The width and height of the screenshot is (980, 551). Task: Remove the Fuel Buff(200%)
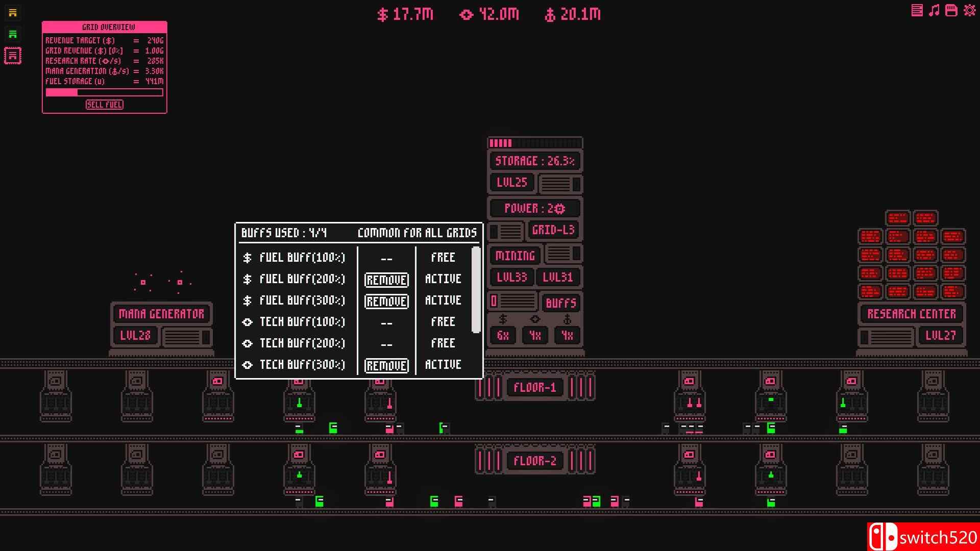tap(386, 280)
